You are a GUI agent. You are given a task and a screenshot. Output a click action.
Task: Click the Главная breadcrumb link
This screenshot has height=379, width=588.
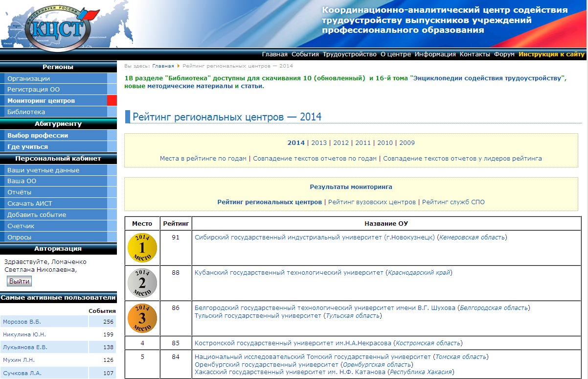[163, 66]
